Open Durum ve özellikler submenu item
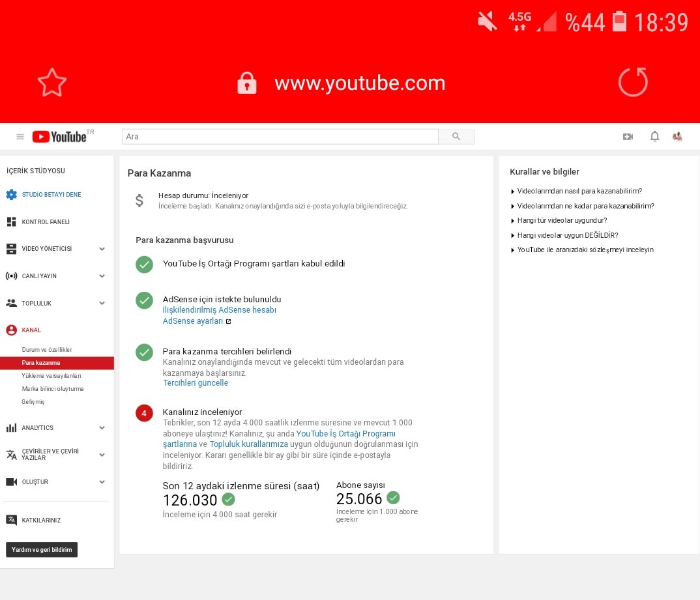Viewport: 700px width, 600px height. tap(47, 350)
